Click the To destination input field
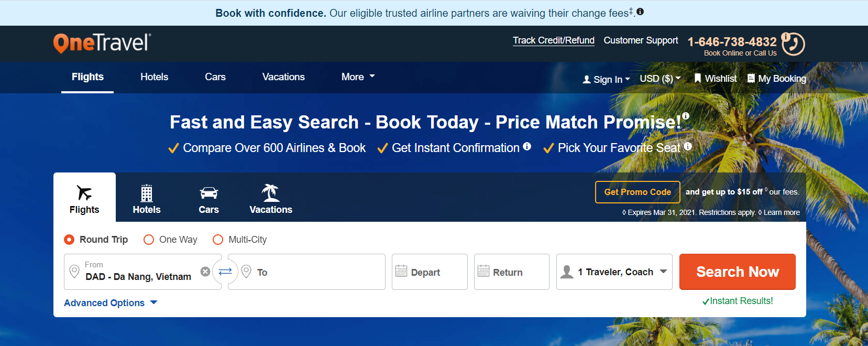868x346 pixels. pos(306,272)
